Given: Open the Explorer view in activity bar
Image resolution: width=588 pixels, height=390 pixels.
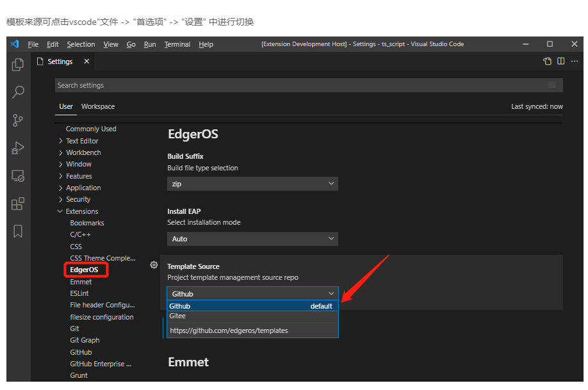Looking at the screenshot, I should tap(18, 65).
